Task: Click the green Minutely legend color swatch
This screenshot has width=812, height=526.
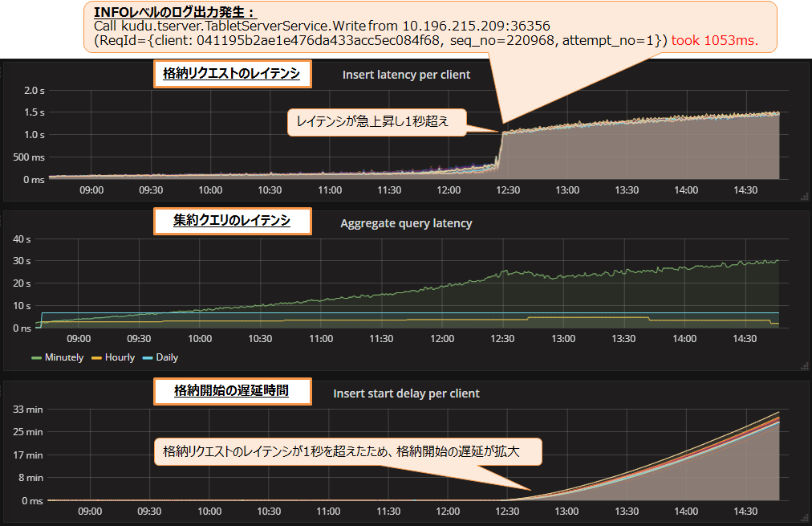Action: pyautogui.click(x=36, y=357)
